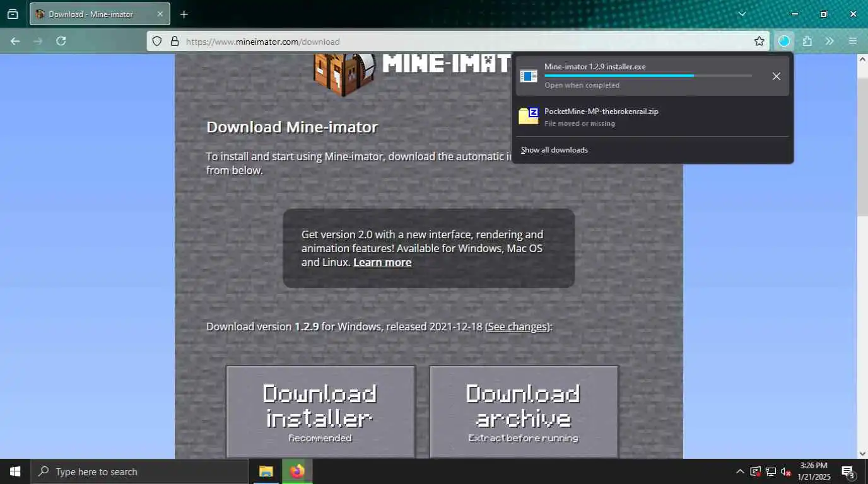Click the Mine-imator logo chest image

tap(344, 74)
